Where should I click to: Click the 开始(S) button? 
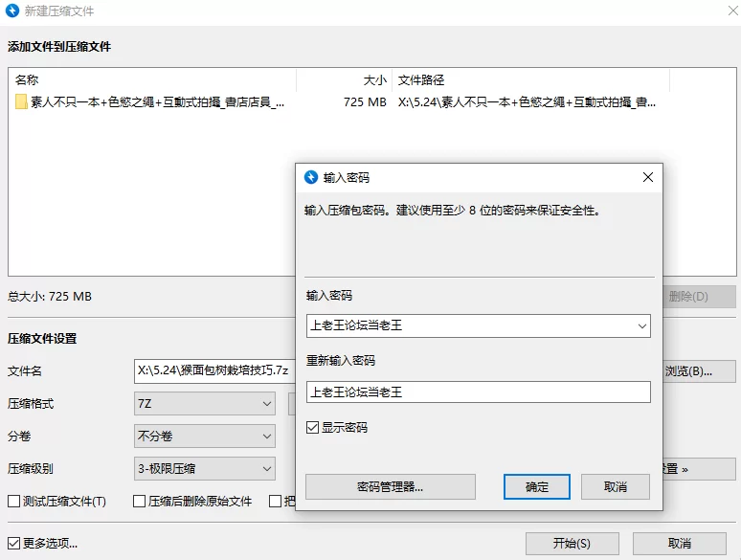pyautogui.click(x=573, y=544)
